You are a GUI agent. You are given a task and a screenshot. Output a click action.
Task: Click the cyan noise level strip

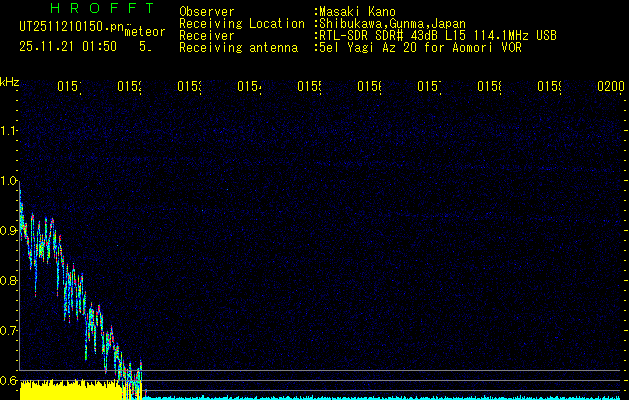[383, 398]
